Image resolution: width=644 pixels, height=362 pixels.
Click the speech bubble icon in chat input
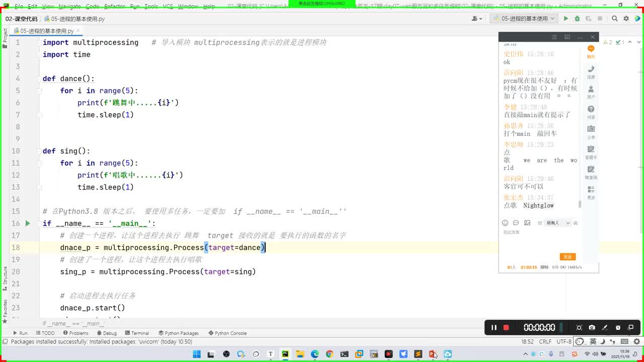click(x=516, y=223)
